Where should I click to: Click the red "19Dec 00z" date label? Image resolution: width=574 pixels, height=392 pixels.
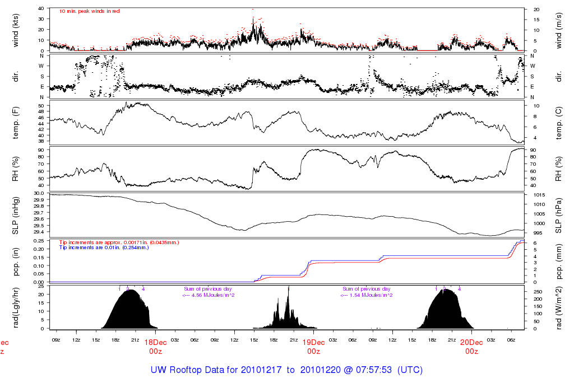[x=314, y=347]
